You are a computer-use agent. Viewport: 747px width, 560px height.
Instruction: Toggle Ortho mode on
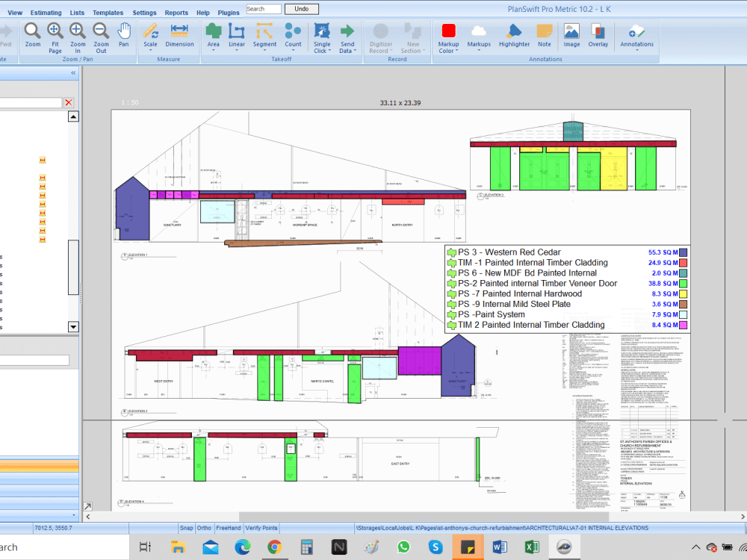tap(204, 528)
